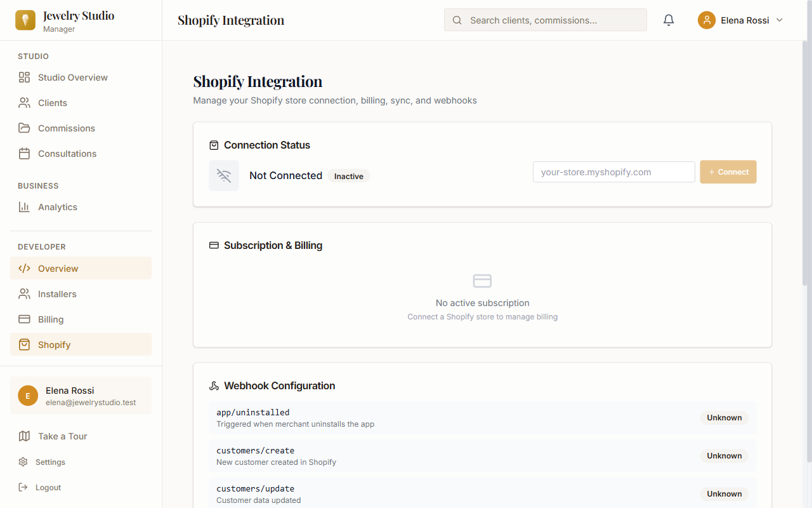Open the Elena Rossi account dropdown

tap(741, 20)
